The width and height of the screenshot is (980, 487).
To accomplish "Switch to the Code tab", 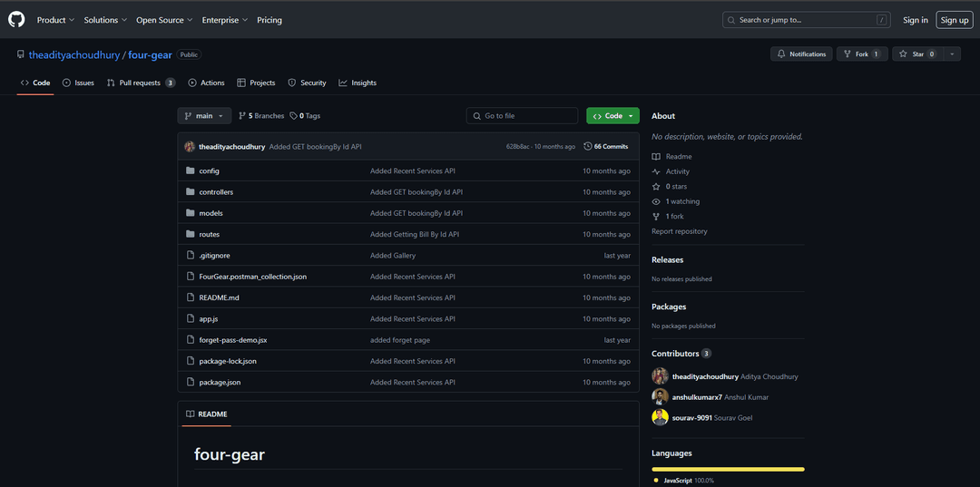I will coord(35,83).
